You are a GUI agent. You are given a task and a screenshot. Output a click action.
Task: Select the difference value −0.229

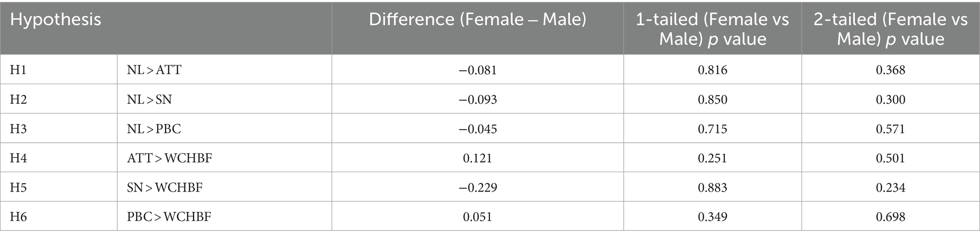477,187
